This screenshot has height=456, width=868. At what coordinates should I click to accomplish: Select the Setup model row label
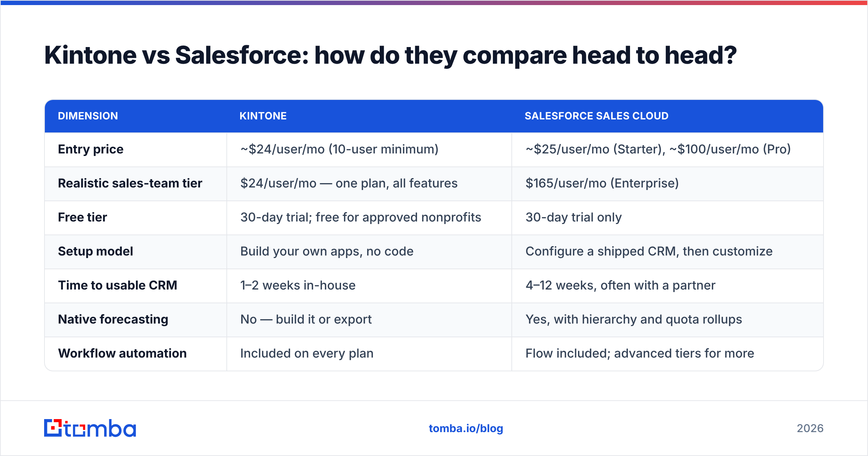coord(95,251)
